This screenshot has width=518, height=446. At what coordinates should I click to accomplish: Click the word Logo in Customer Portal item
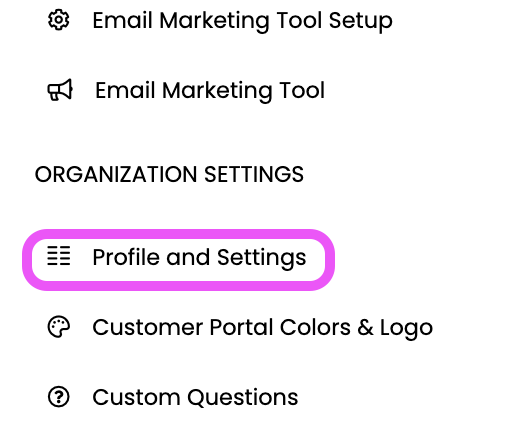click(x=406, y=328)
